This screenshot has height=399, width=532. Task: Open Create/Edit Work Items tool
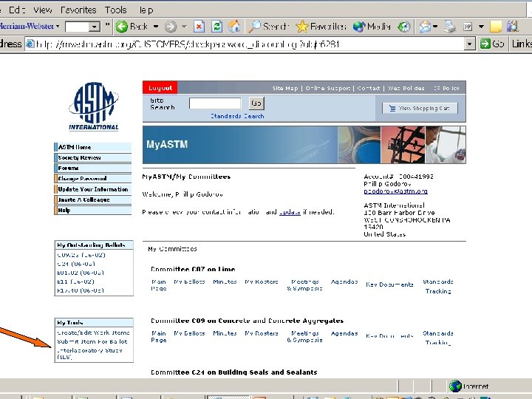point(93,332)
